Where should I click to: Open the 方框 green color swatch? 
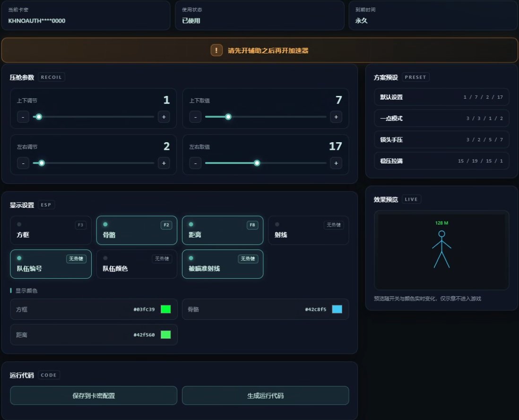[166, 309]
